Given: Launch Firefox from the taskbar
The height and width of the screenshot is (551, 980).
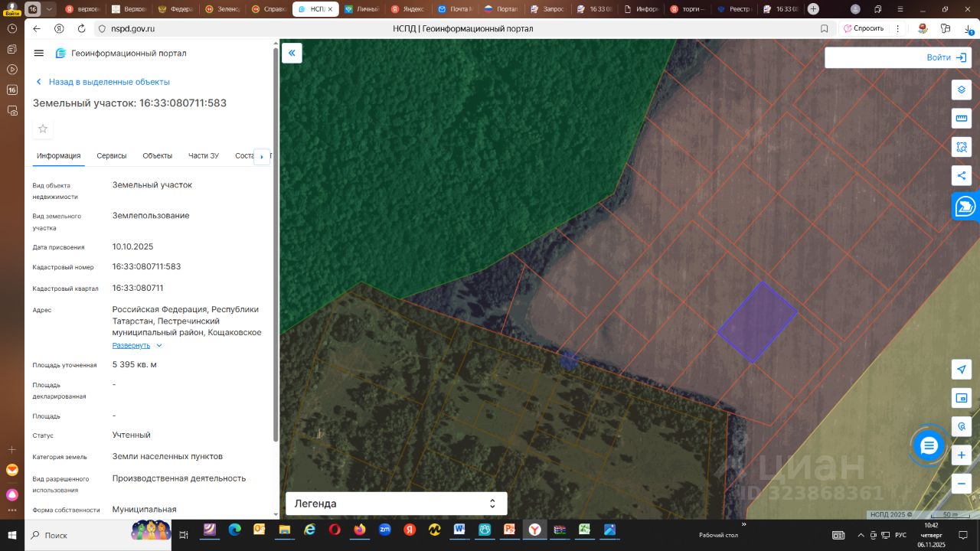Looking at the screenshot, I should click(360, 530).
